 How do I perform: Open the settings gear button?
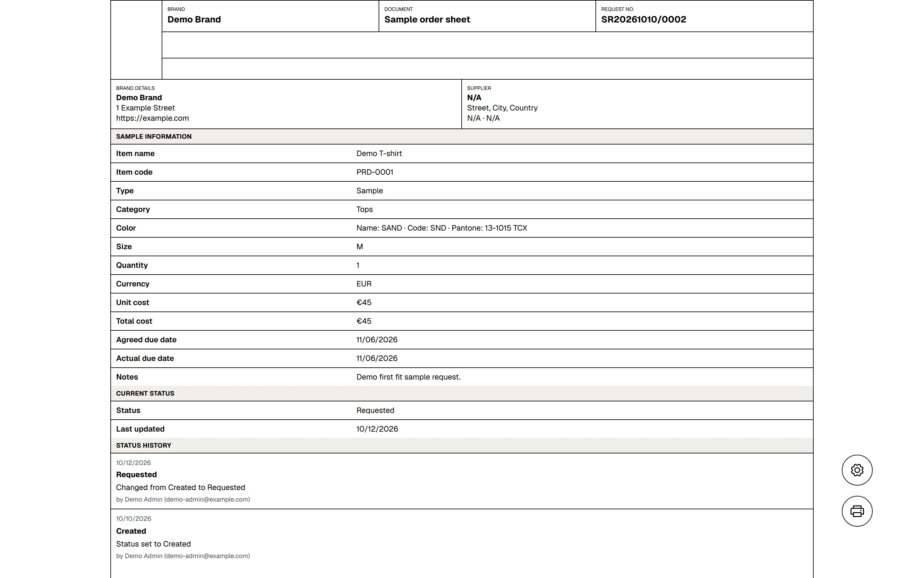tap(857, 470)
